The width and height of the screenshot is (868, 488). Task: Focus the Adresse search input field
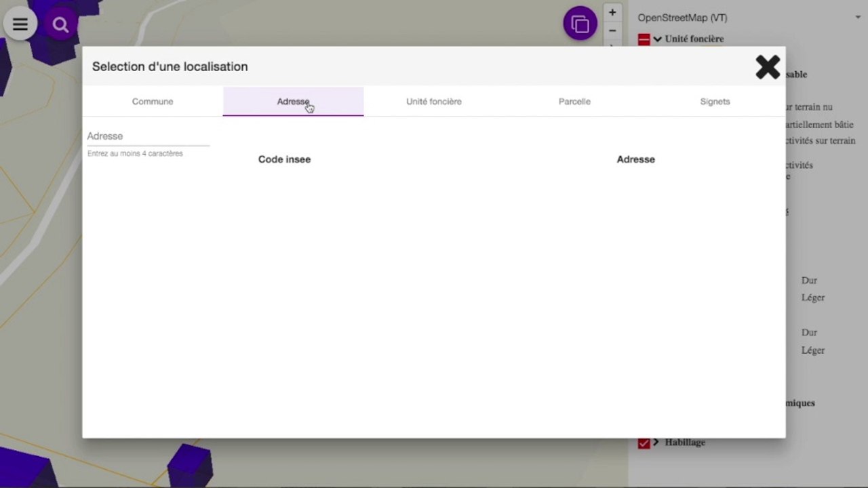click(x=149, y=136)
